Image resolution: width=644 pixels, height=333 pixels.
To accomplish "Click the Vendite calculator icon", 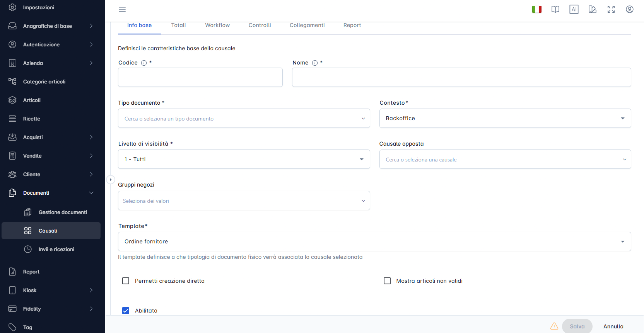I will pos(12,156).
